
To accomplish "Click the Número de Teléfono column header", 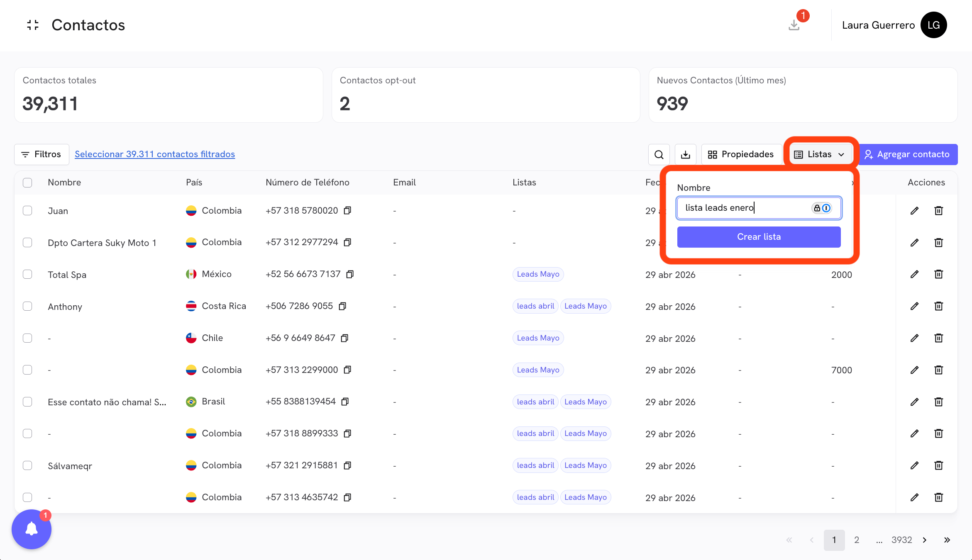I will click(308, 183).
